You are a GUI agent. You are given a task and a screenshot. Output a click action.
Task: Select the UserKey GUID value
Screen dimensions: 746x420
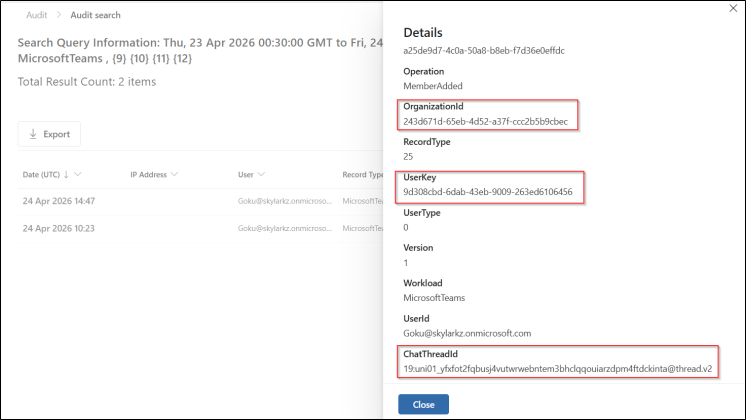click(x=488, y=192)
